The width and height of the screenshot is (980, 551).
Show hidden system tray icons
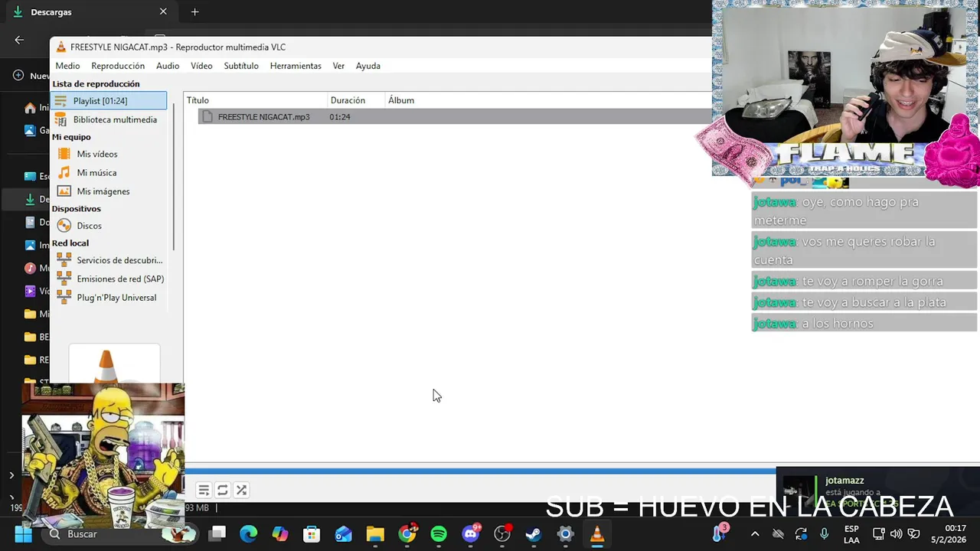click(x=755, y=534)
